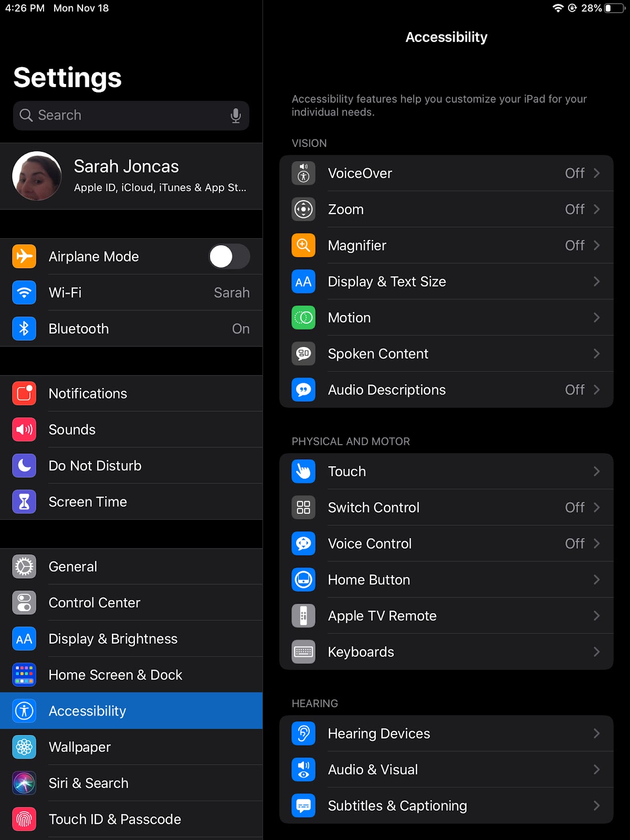Tap the VoiceOver icon

(x=303, y=173)
